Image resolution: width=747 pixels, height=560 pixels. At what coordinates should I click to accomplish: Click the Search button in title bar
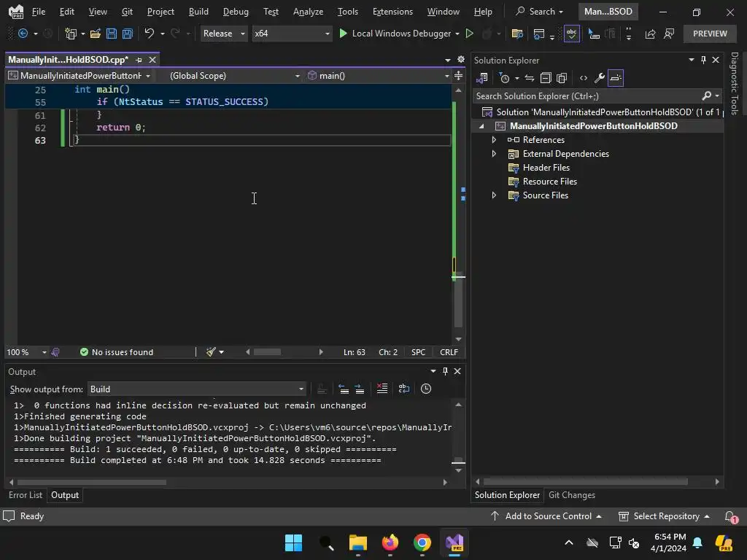[x=539, y=12]
